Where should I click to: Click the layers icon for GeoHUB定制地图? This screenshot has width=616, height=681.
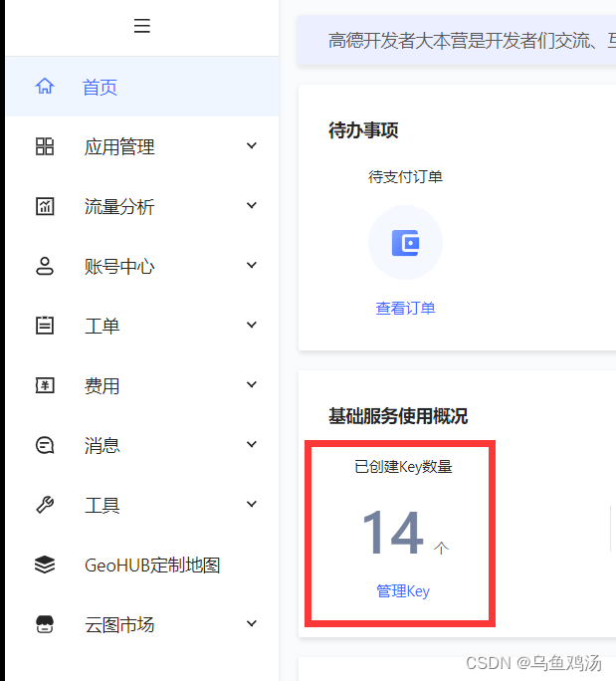pos(45,565)
